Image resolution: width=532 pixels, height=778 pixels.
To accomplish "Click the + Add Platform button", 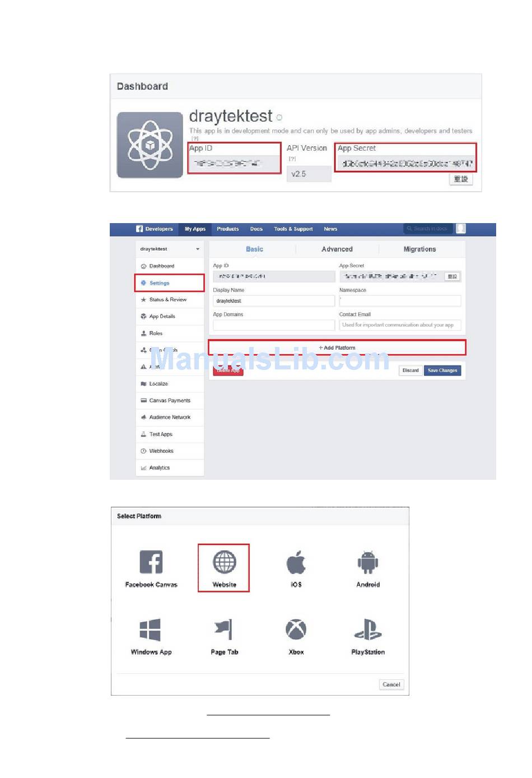I will point(337,348).
